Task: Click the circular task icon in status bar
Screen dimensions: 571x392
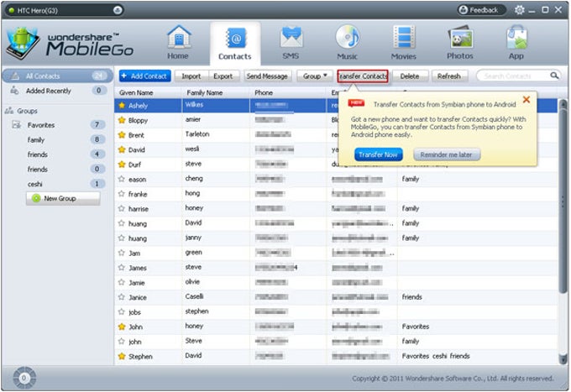Action: point(24,379)
